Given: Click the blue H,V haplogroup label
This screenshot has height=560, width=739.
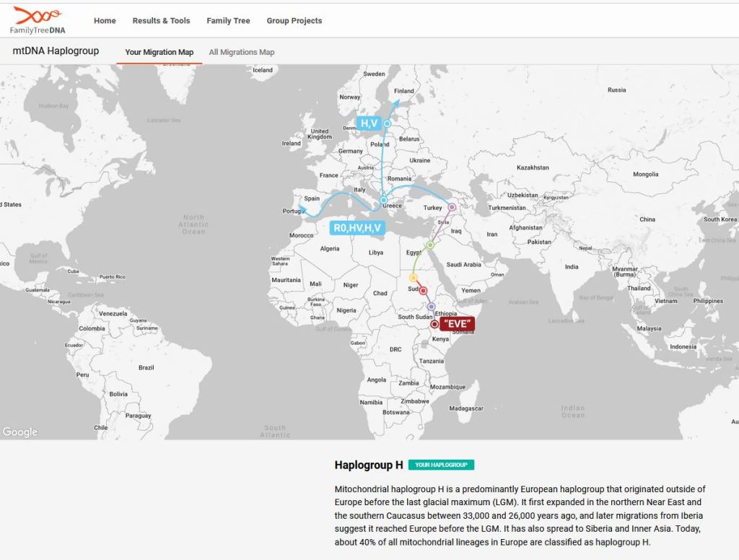Looking at the screenshot, I should [x=369, y=123].
